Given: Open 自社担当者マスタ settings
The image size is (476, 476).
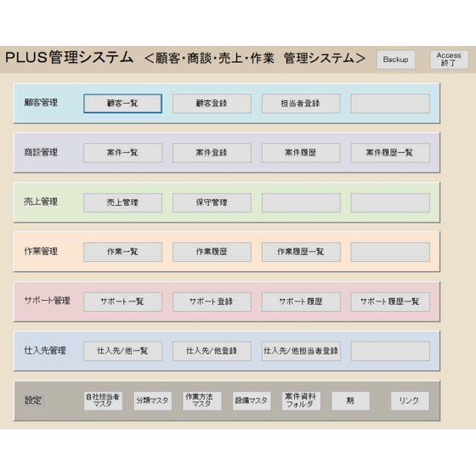Looking at the screenshot, I should pos(103,400).
